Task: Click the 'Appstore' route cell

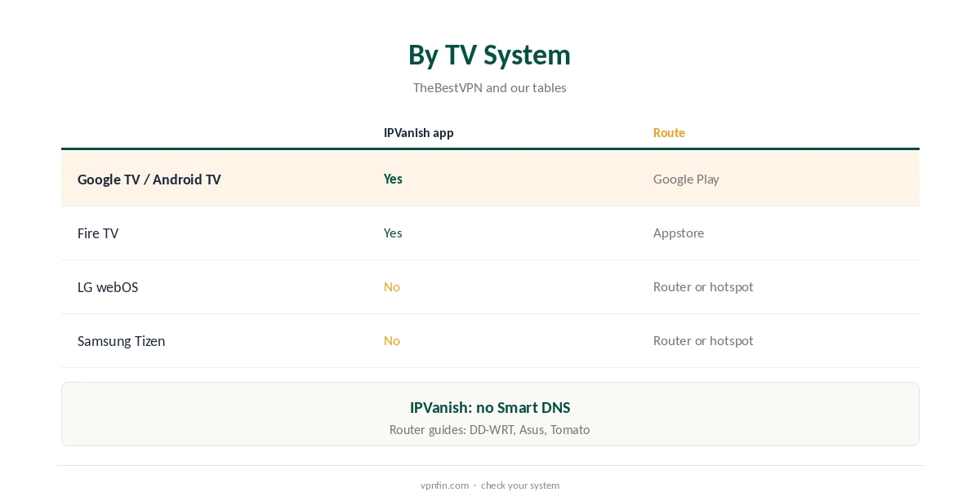Action: pyautogui.click(x=679, y=233)
